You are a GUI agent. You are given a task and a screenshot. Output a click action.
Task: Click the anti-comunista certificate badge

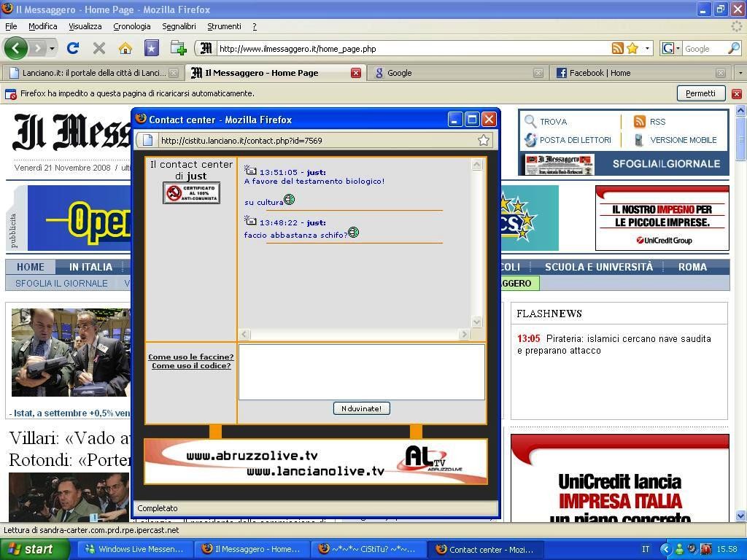[x=192, y=192]
